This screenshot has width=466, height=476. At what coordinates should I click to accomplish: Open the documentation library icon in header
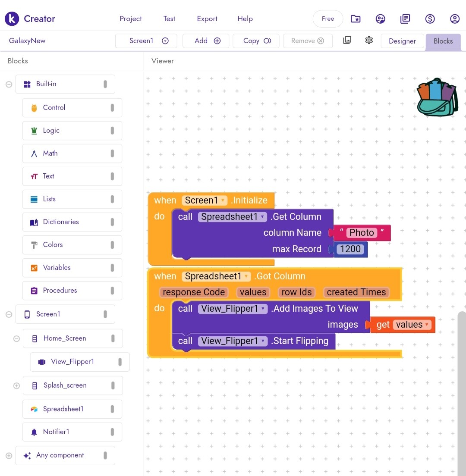point(405,19)
